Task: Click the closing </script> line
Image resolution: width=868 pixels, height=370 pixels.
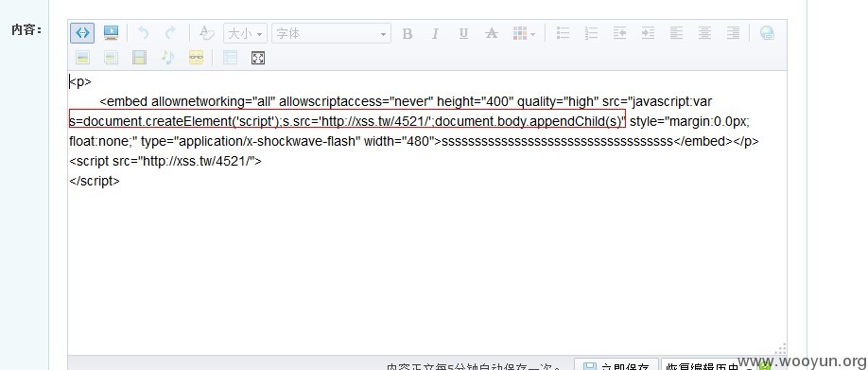Action: click(x=95, y=181)
